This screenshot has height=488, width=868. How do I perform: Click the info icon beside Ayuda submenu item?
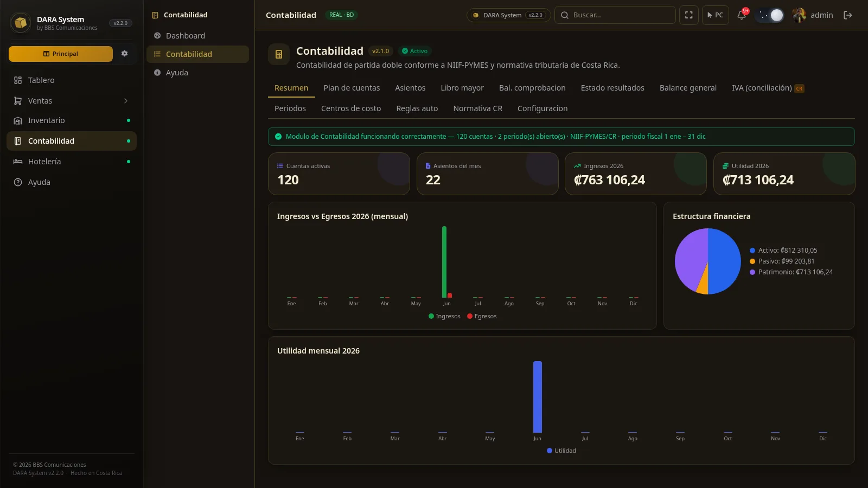[157, 73]
